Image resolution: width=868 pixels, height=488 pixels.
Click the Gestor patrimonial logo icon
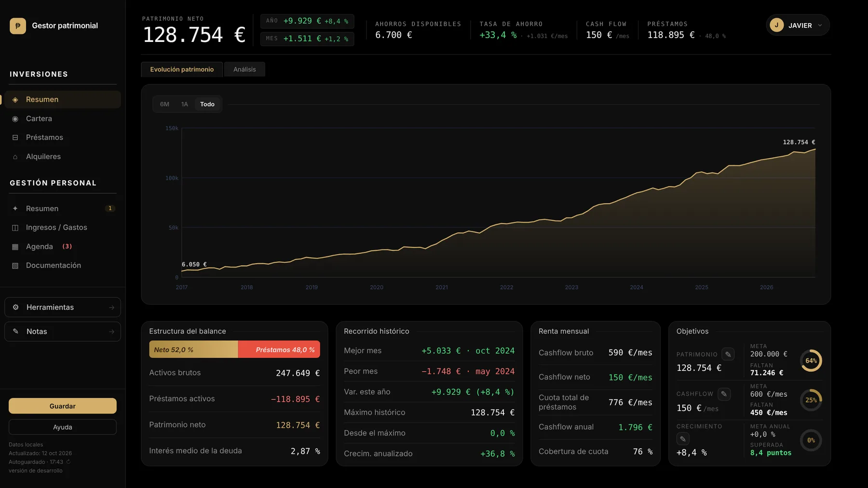(18, 26)
